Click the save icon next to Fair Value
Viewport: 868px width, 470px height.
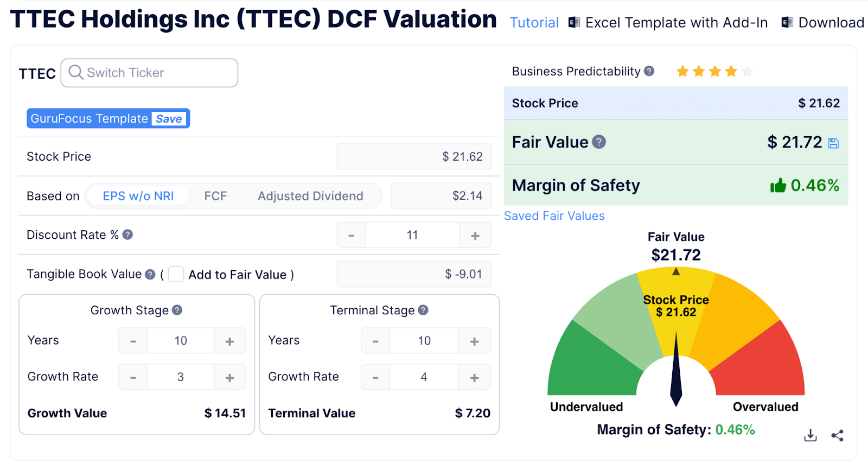834,142
